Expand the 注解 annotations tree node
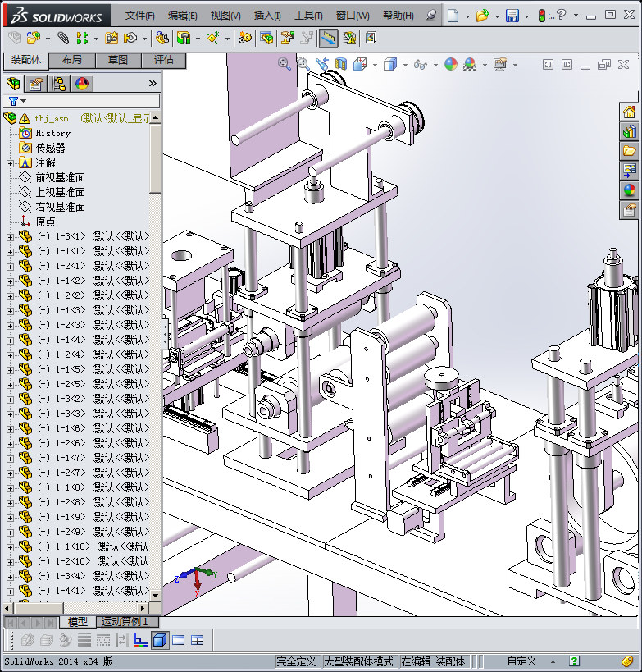Image resolution: width=642 pixels, height=672 pixels. click(x=10, y=163)
